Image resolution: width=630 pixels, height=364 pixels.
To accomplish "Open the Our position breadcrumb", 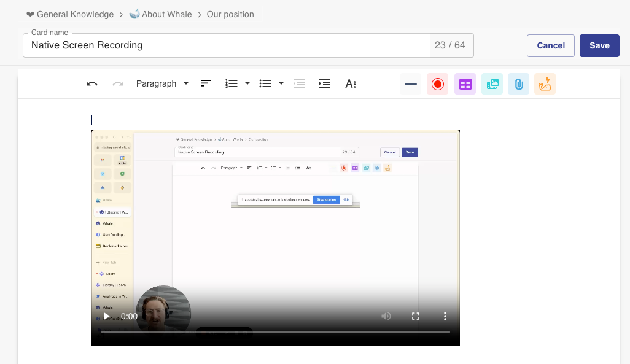I will click(230, 15).
